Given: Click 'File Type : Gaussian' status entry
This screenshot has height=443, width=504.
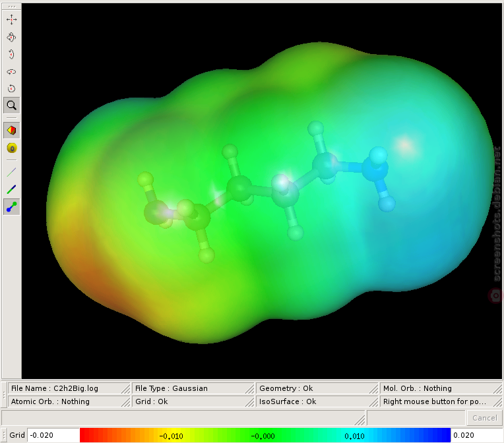Looking at the screenshot, I should coord(193,388).
